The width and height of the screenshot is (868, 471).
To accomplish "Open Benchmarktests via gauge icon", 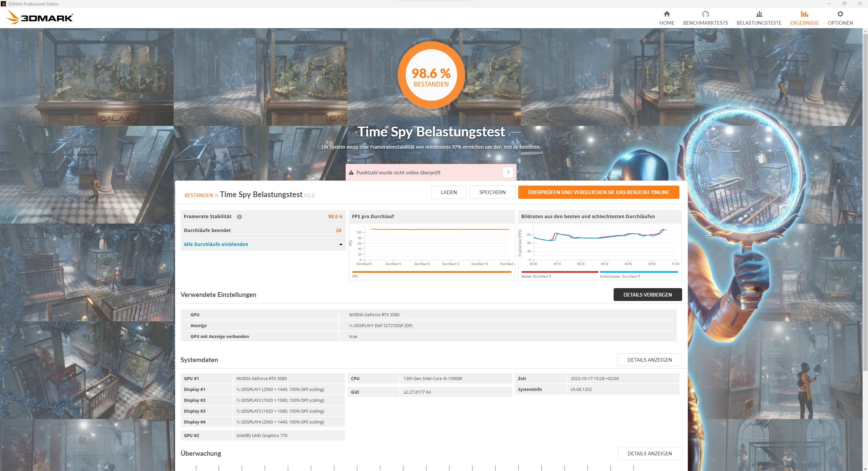I will tap(705, 14).
